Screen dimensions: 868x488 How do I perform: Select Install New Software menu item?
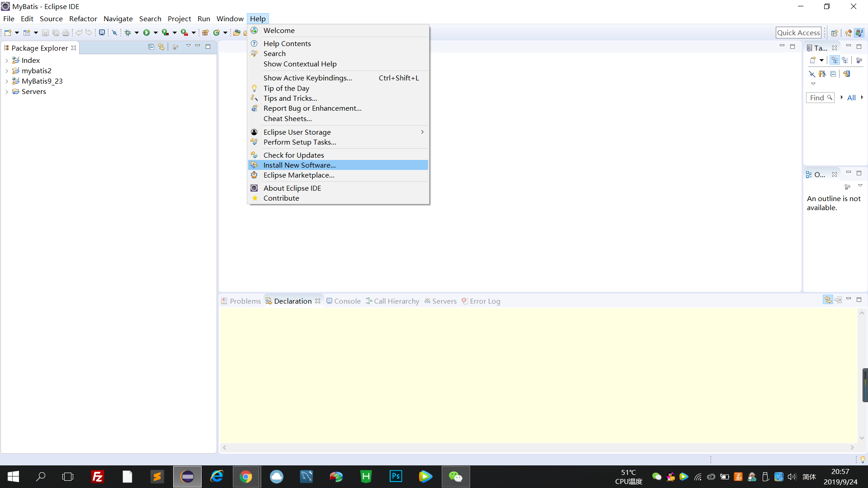coord(299,165)
